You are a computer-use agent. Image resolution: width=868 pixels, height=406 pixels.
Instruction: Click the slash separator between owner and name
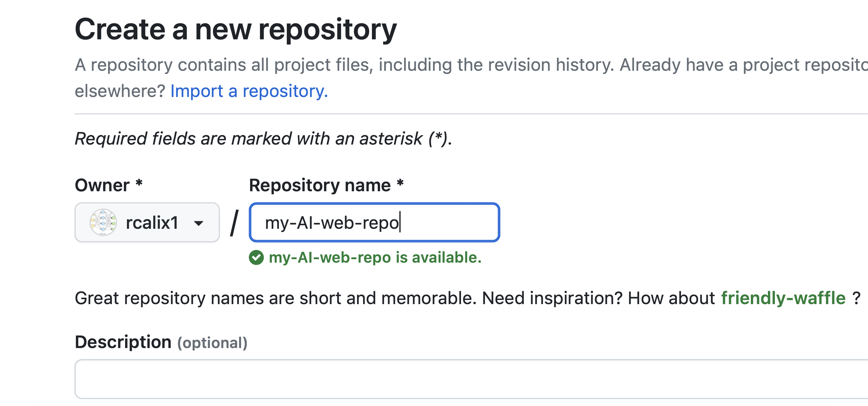(x=235, y=223)
